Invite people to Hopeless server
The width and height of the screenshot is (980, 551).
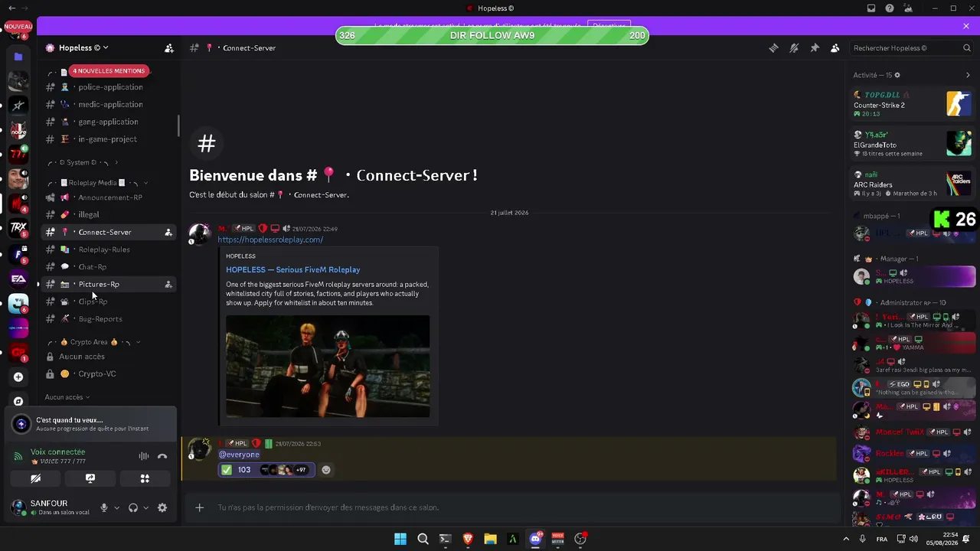pyautogui.click(x=168, y=47)
